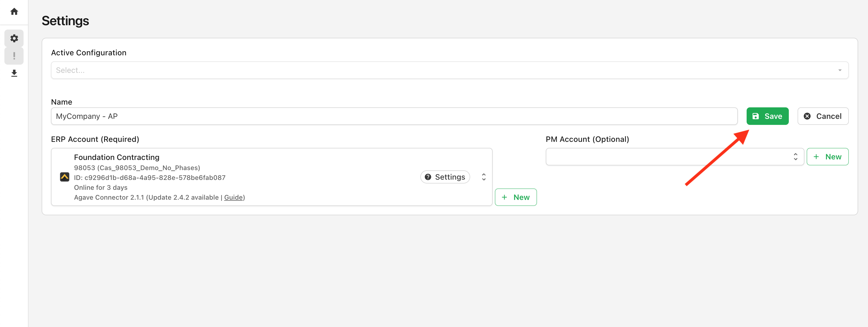Open the PM Account dropdown
The width and height of the screenshot is (868, 327).
click(675, 157)
